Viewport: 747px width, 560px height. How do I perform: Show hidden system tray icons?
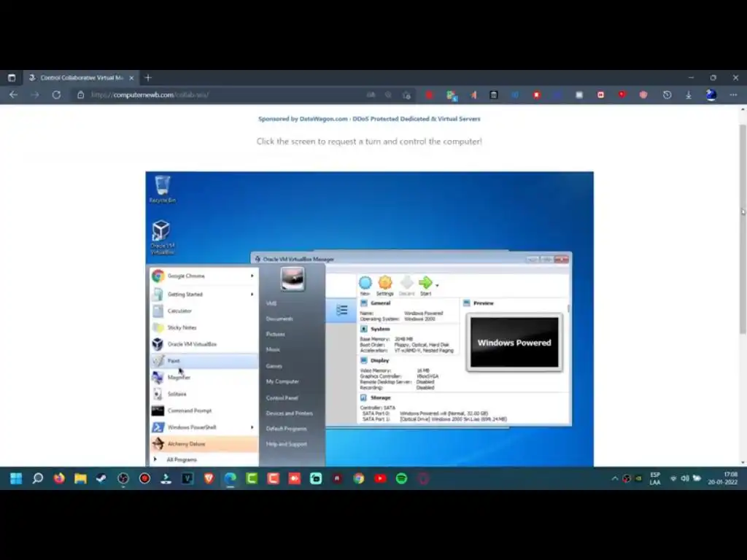(x=614, y=478)
